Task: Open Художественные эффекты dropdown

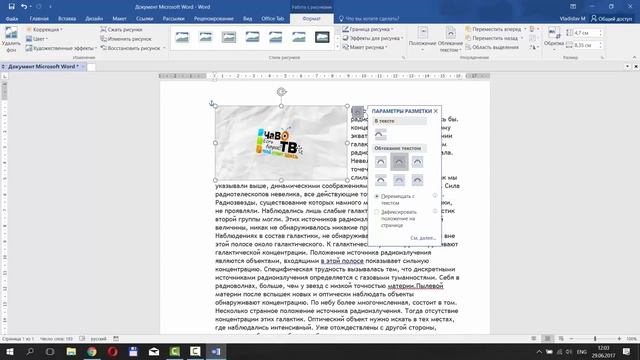Action: click(x=61, y=48)
